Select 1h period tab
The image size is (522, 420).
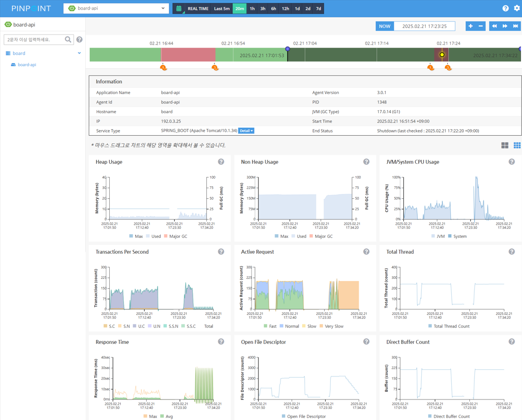pyautogui.click(x=252, y=9)
